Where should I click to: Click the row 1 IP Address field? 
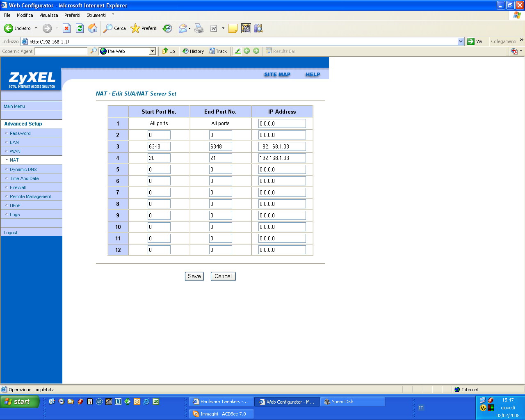(282, 123)
